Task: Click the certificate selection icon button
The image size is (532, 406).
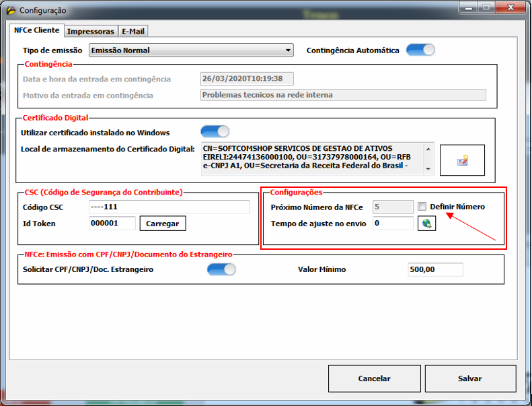Action: pyautogui.click(x=461, y=160)
